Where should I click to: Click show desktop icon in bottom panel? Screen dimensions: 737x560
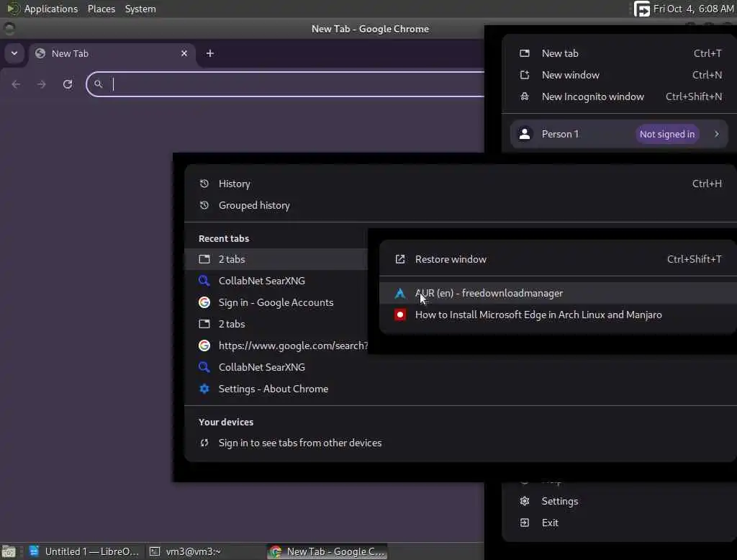click(9, 551)
